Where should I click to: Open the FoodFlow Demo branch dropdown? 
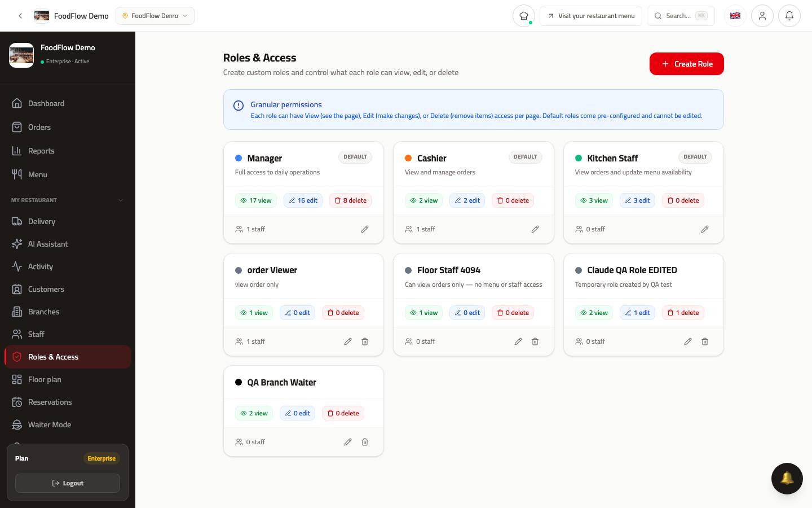155,16
